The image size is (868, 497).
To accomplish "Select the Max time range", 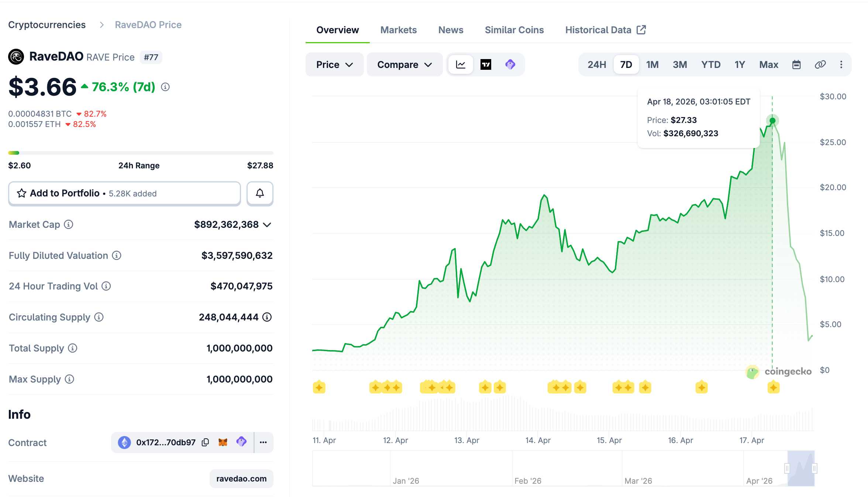I will point(768,65).
